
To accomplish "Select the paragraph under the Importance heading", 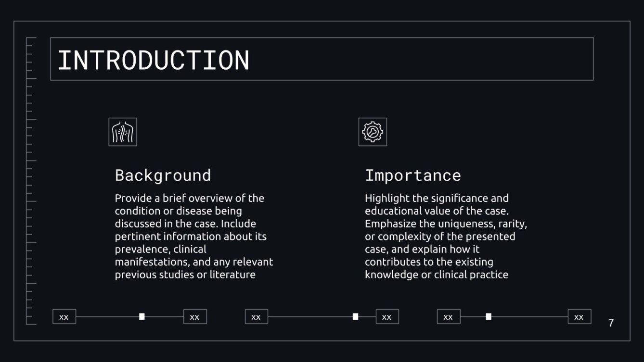I will tap(445, 236).
